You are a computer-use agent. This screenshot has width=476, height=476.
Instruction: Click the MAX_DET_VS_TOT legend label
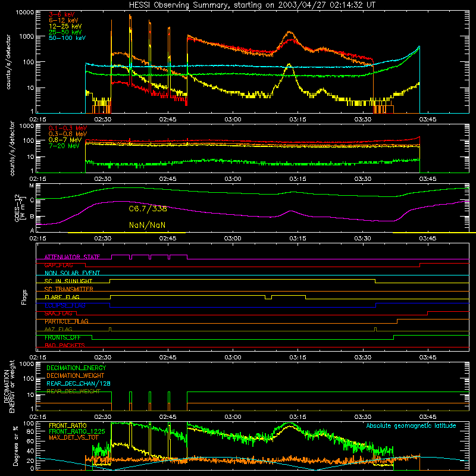coord(73,437)
